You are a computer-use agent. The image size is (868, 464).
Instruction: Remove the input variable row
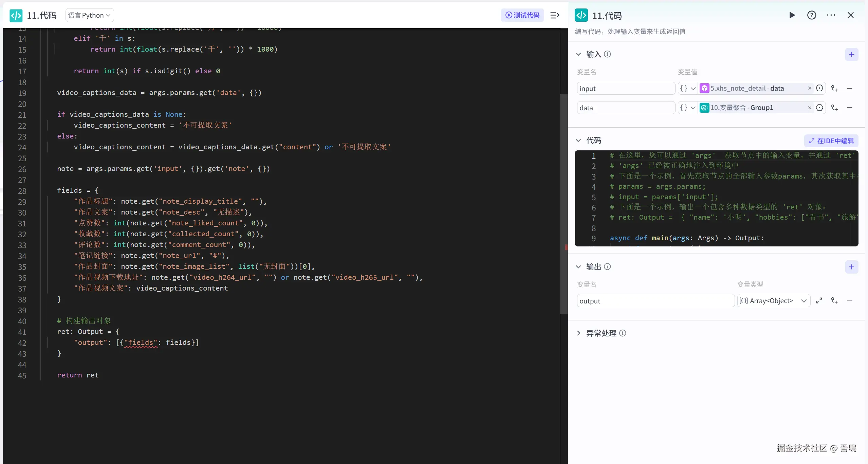[x=850, y=88]
